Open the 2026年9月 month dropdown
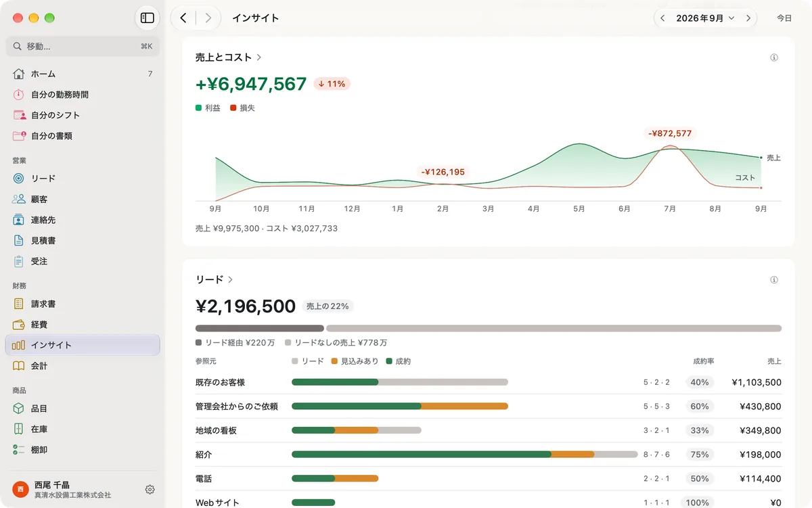Screen dimensions: 812x508 pyautogui.click(x=705, y=18)
